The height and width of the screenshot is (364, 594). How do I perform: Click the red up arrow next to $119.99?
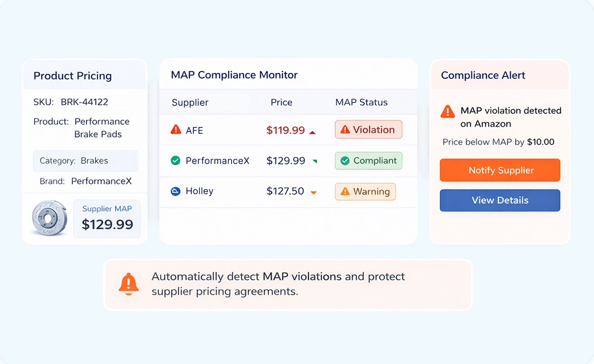(x=312, y=132)
